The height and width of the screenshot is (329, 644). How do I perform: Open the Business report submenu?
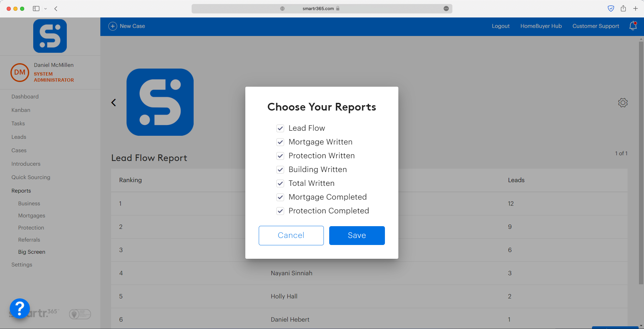tap(29, 203)
